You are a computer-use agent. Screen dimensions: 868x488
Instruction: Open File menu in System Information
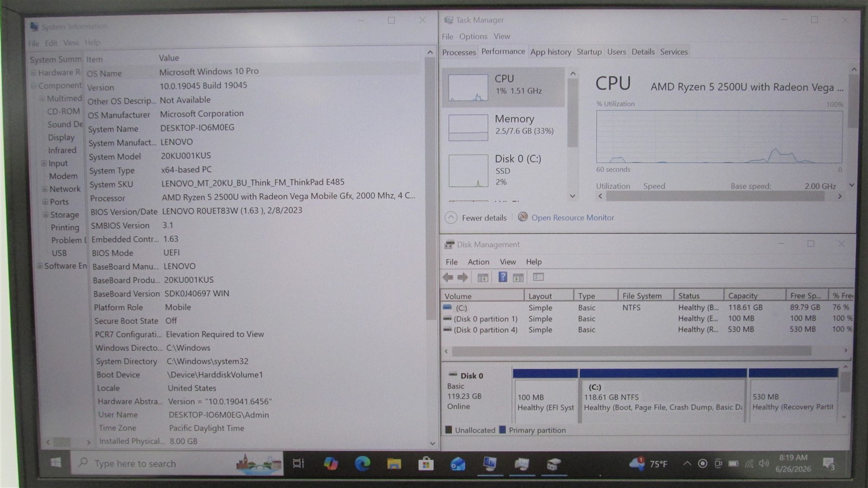[34, 43]
